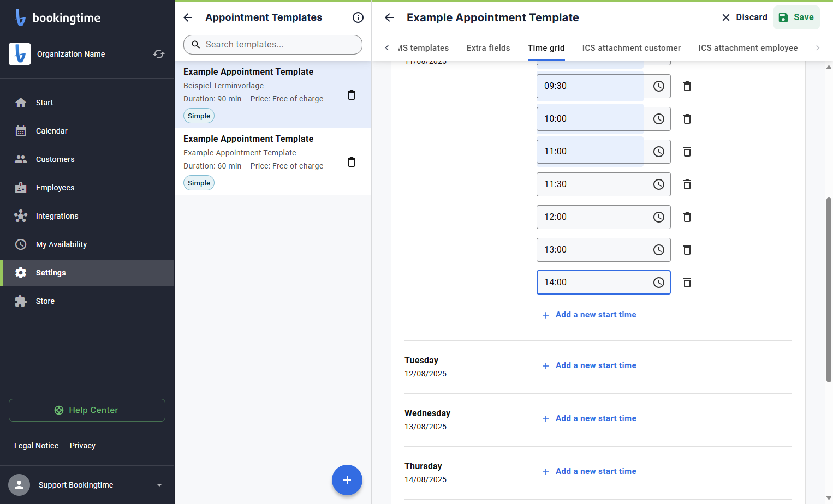This screenshot has height=504, width=833.
Task: Save the appointment template
Action: [x=796, y=17]
